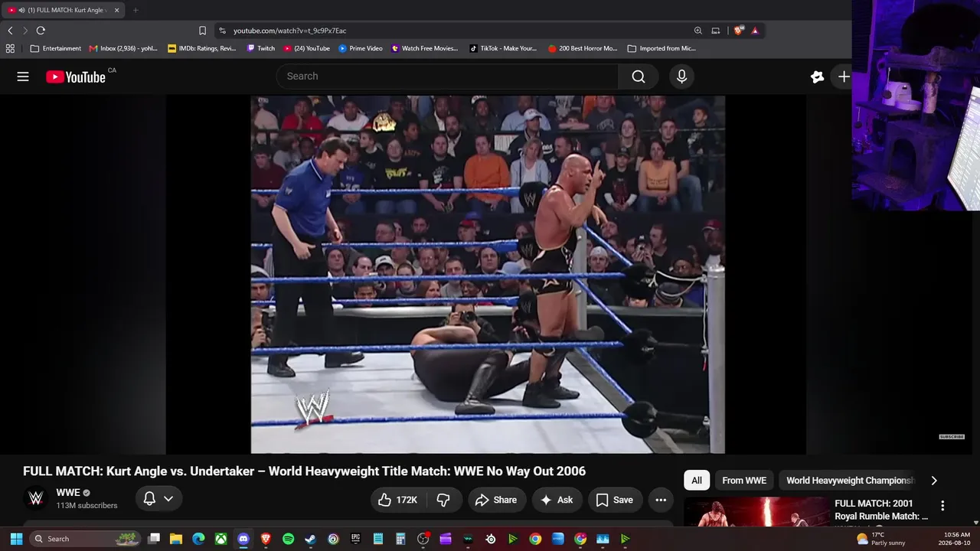Open Discord from the taskbar

click(243, 539)
